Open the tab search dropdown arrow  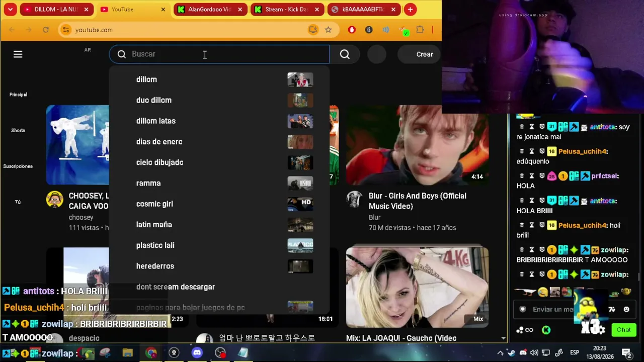10,10
